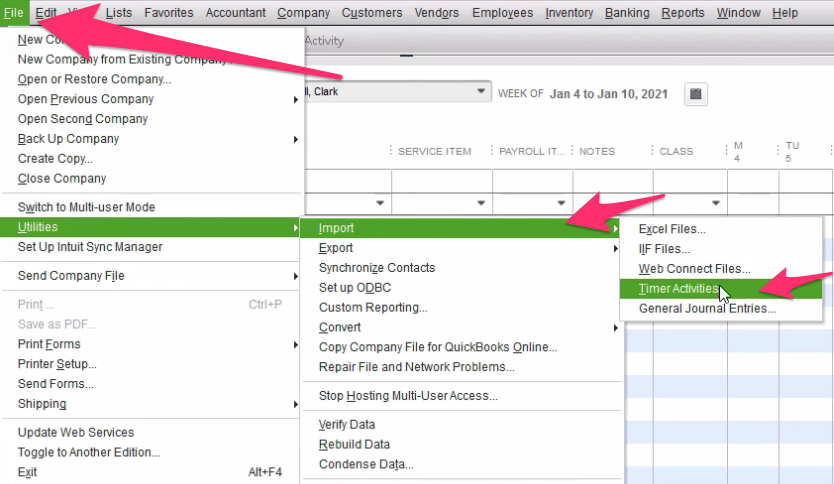This screenshot has width=834, height=484.
Task: Open the Banking menu
Action: coord(627,13)
